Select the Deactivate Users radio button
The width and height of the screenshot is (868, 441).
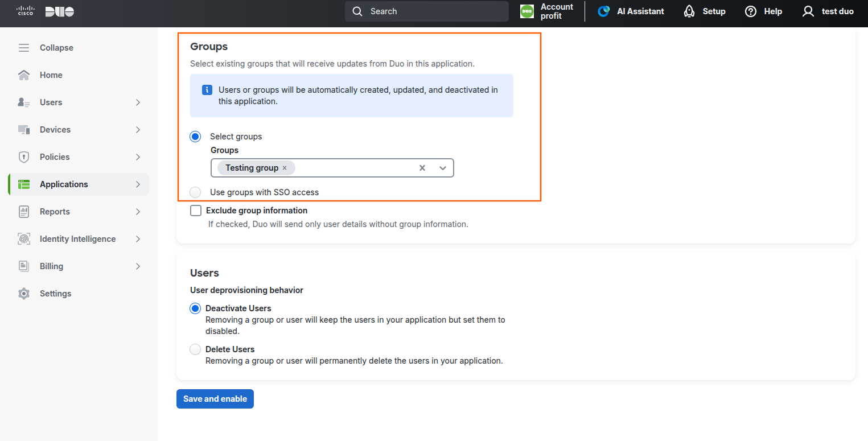195,308
